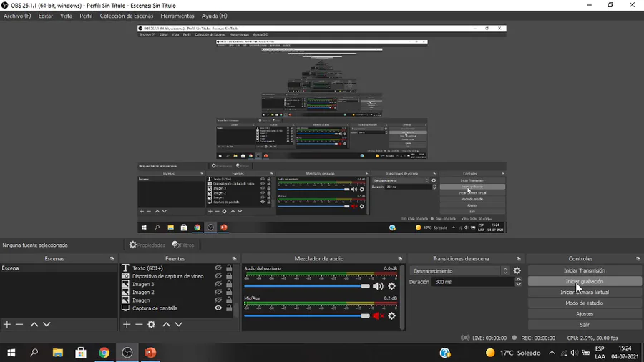Pop out the Escenas dock panel
Viewport: 644px width, 362px height.
click(112, 258)
